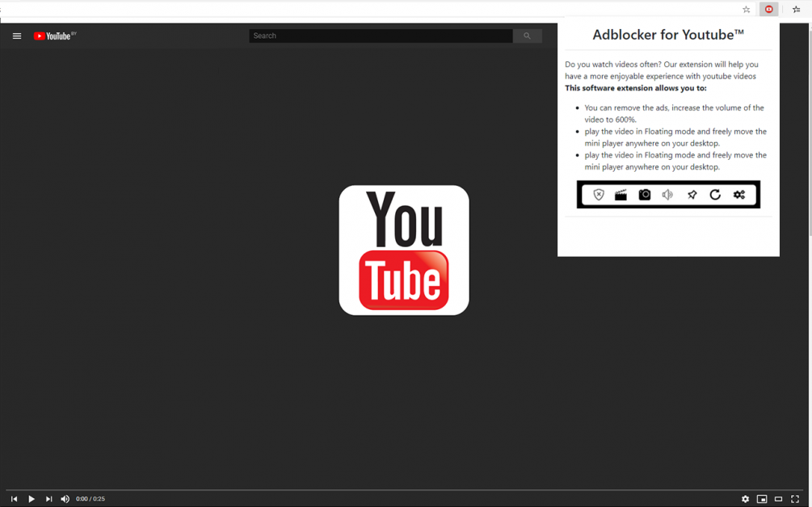Click the speaker volume icon in the extension popup
The width and height of the screenshot is (812, 507).
click(667, 195)
